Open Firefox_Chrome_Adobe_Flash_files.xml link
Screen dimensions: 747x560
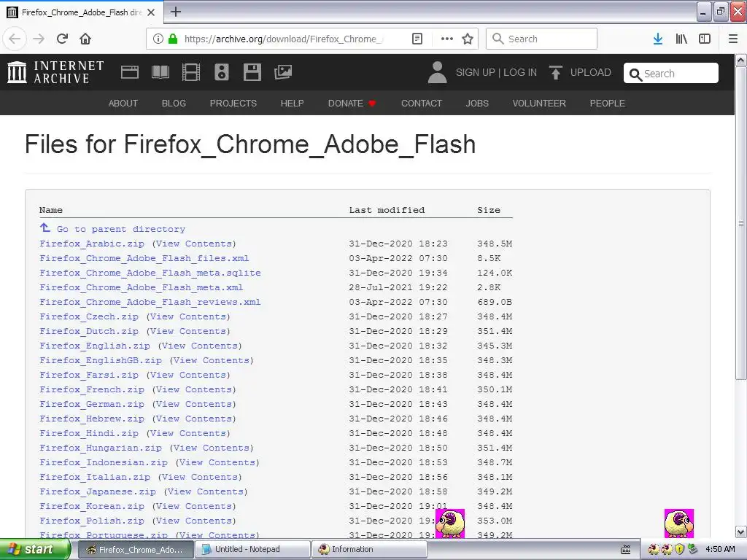tap(144, 259)
